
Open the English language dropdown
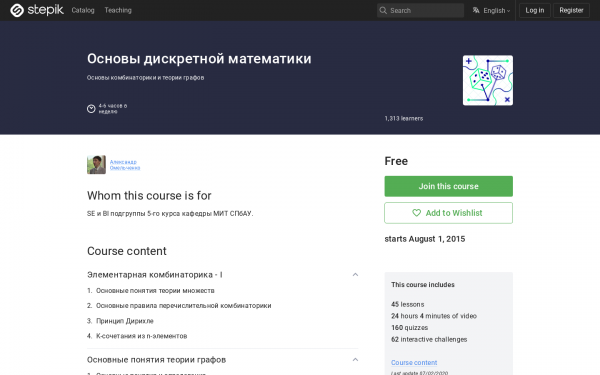click(497, 10)
